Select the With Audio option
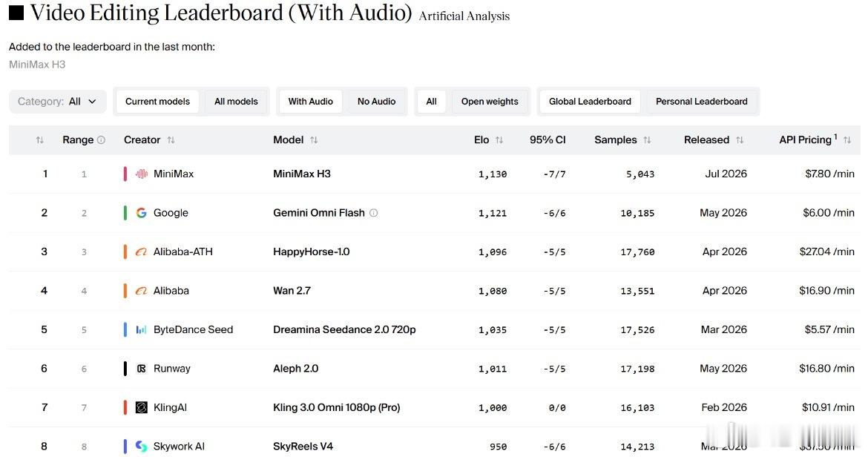Image resolution: width=868 pixels, height=457 pixels. (x=311, y=101)
